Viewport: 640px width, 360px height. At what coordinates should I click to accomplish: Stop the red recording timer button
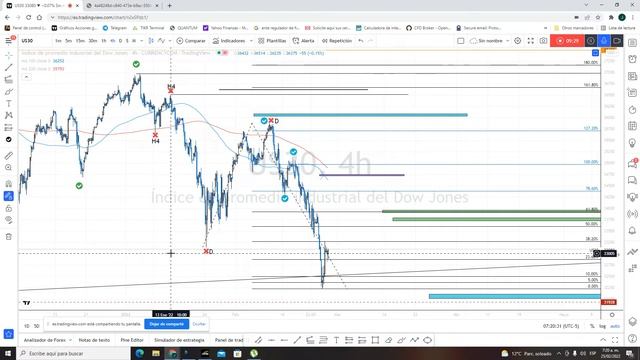point(567,41)
